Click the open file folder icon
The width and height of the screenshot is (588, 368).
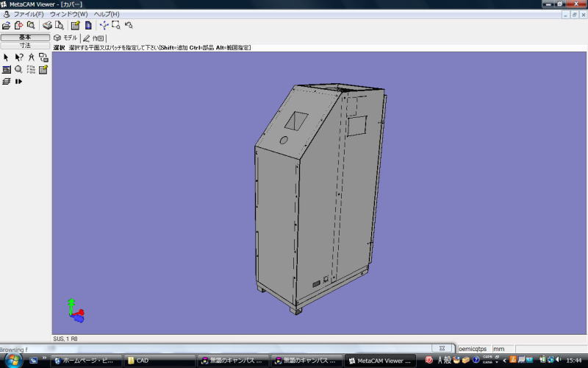6,25
